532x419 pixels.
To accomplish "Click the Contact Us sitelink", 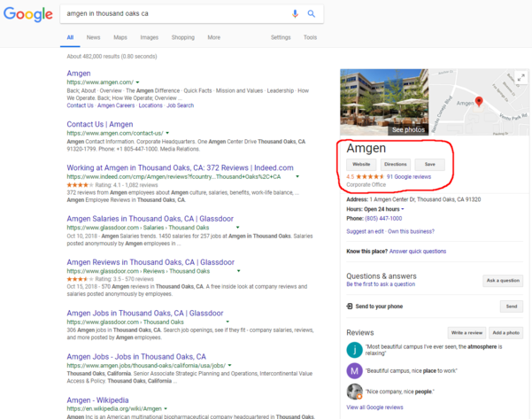I will pos(80,105).
